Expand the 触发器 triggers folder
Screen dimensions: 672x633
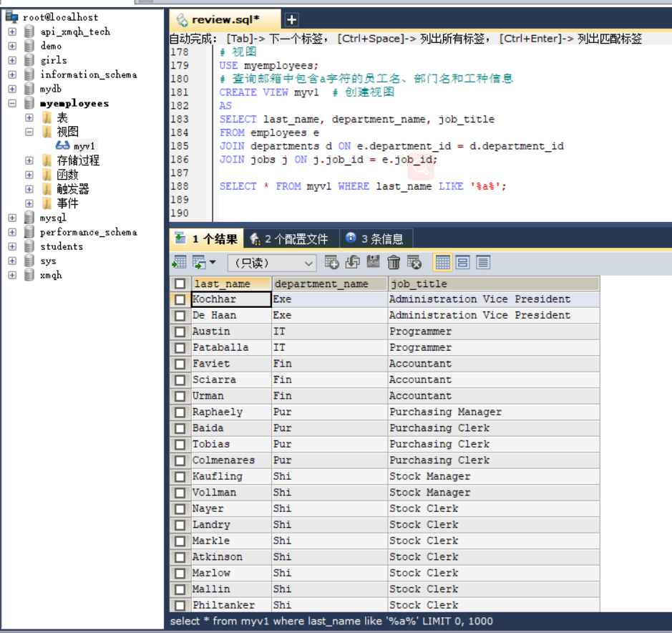(29, 189)
